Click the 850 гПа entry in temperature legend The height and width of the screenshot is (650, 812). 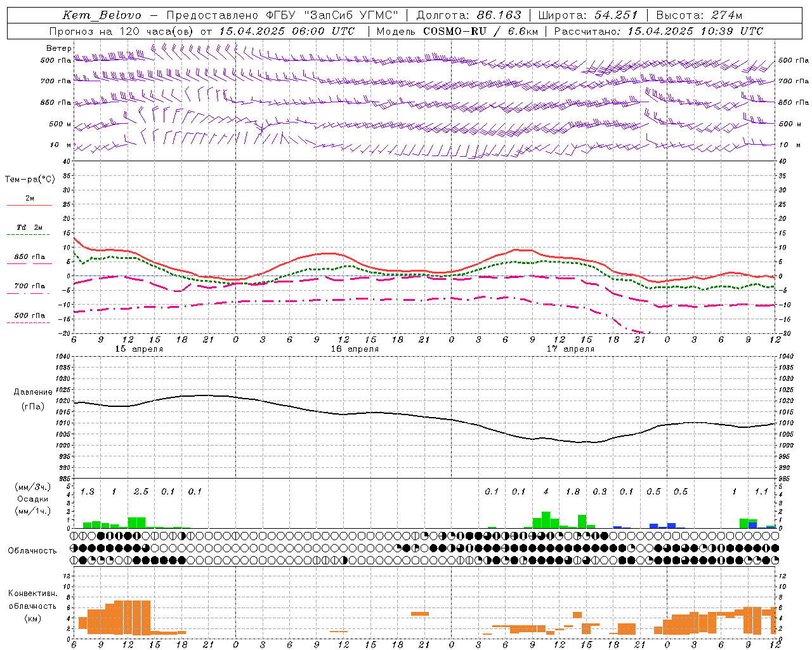30,257
